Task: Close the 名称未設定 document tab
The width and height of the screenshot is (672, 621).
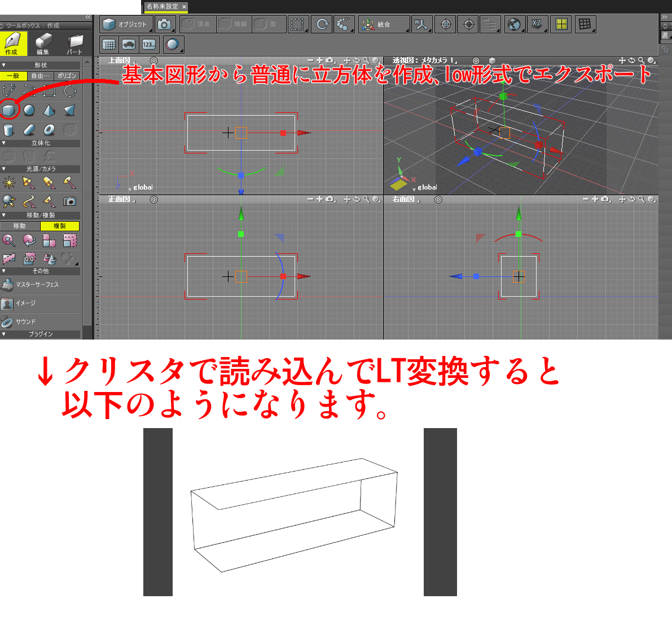Action: point(184,7)
